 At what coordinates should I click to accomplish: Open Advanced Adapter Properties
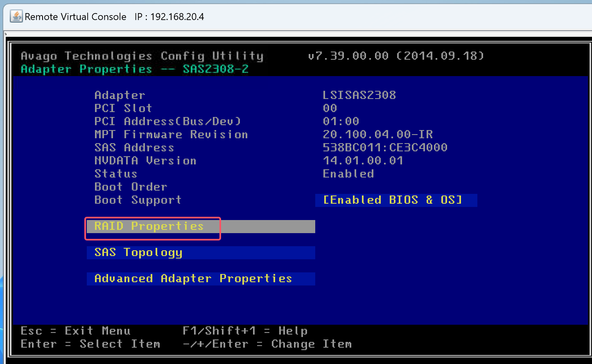pos(201,279)
